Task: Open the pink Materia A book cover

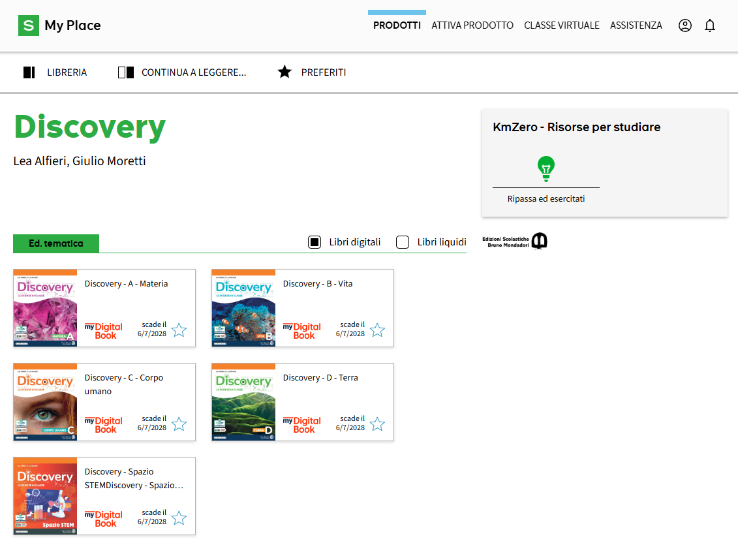Action: click(45, 308)
